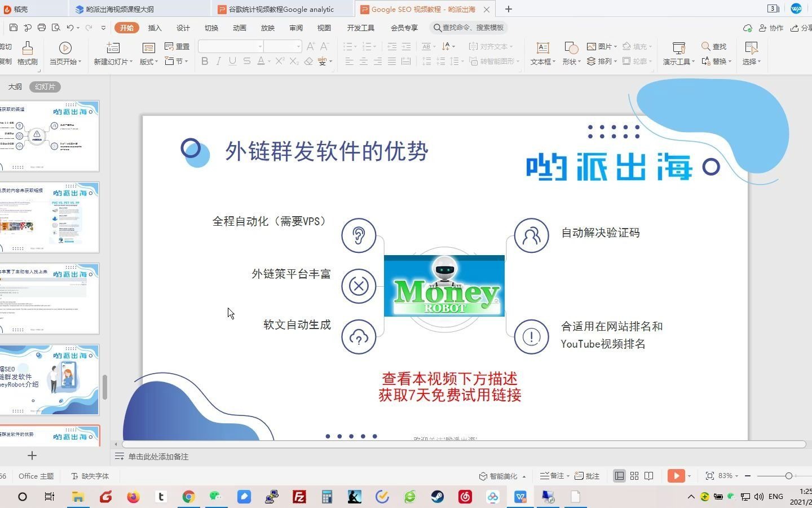Click the Share (分享) button

click(801, 28)
